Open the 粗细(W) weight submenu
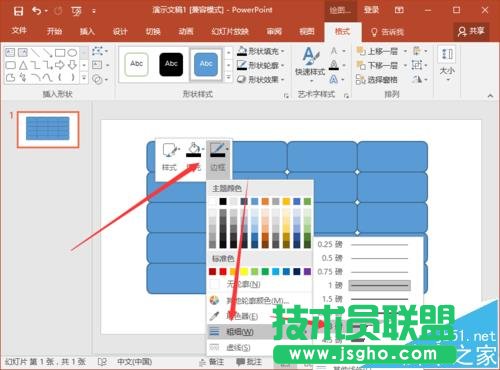Image resolution: width=500 pixels, height=370 pixels. point(259,332)
